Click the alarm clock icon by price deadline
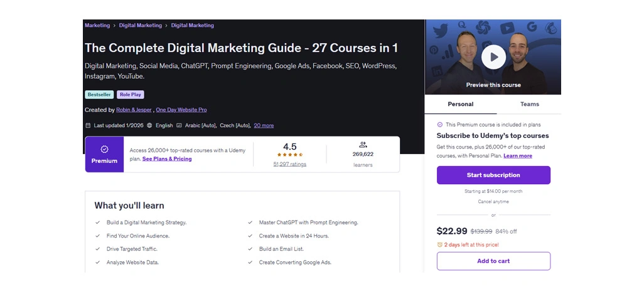 coord(439,244)
